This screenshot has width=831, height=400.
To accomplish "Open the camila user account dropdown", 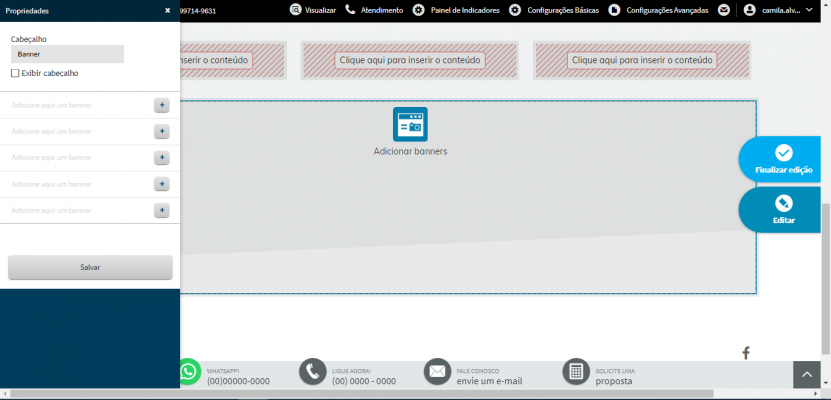I will [x=778, y=10].
